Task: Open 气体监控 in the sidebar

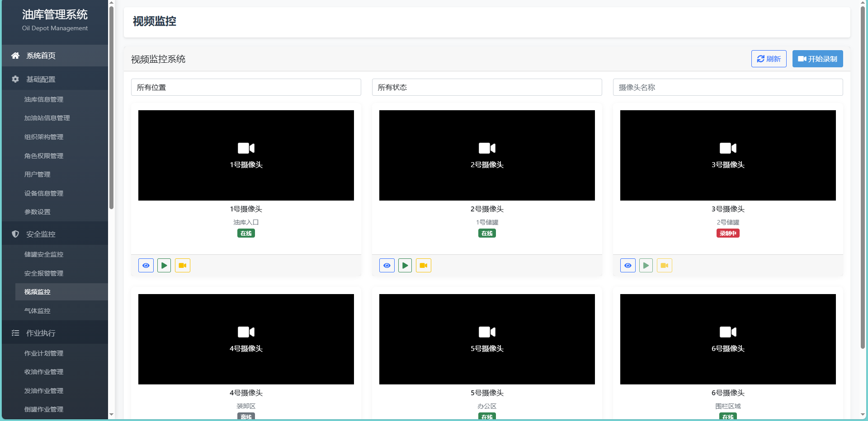Action: (38, 311)
